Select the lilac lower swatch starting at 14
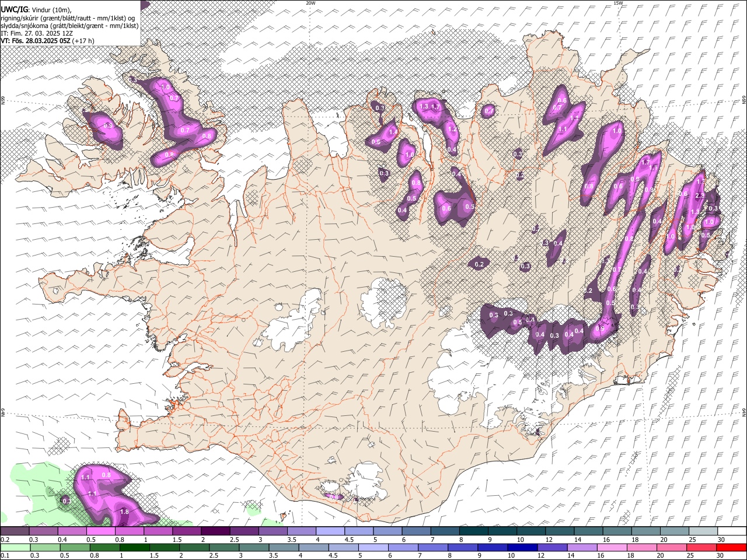747x560 pixels. (582, 548)
